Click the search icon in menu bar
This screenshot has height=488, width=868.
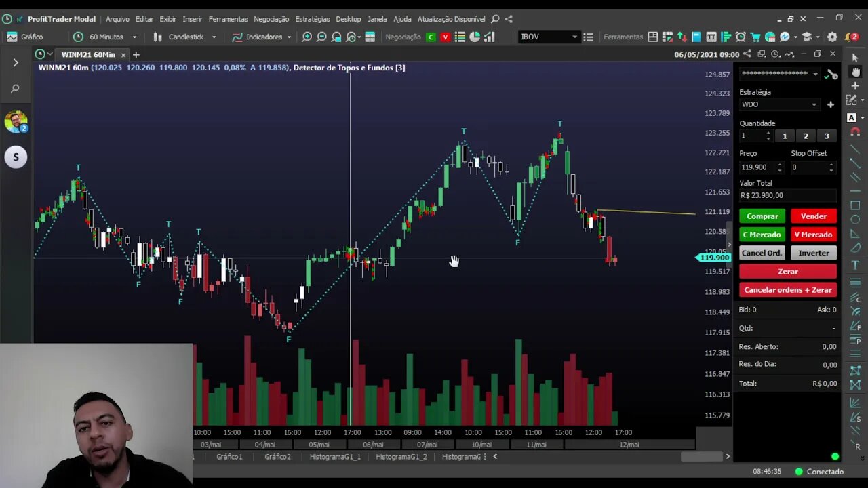pos(495,19)
